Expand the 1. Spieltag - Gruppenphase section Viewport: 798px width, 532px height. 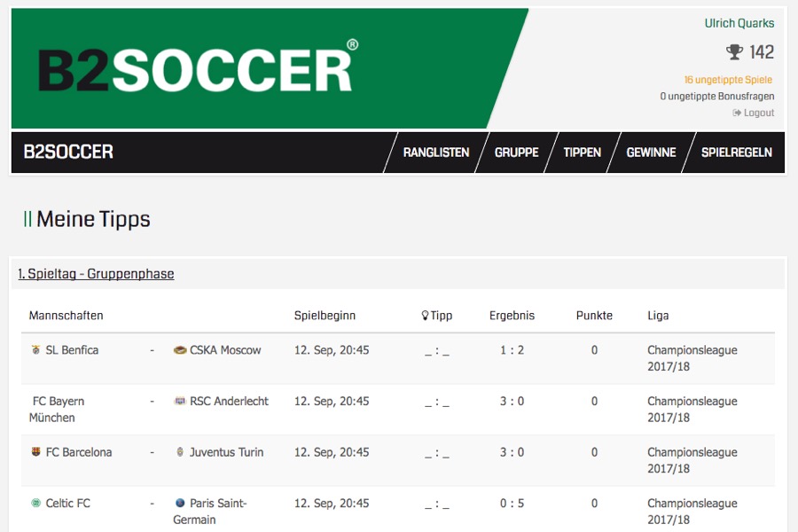click(x=96, y=274)
